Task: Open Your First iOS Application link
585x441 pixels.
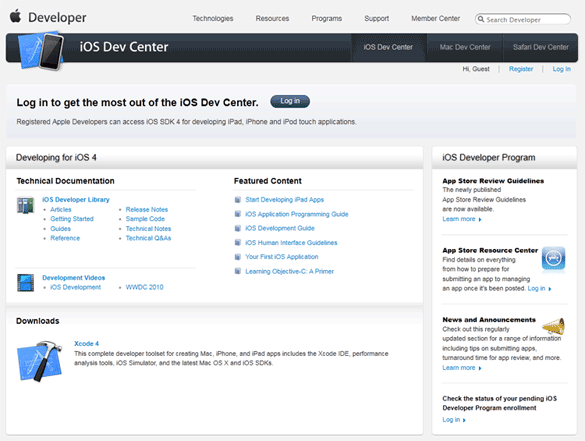Action: pyautogui.click(x=282, y=257)
